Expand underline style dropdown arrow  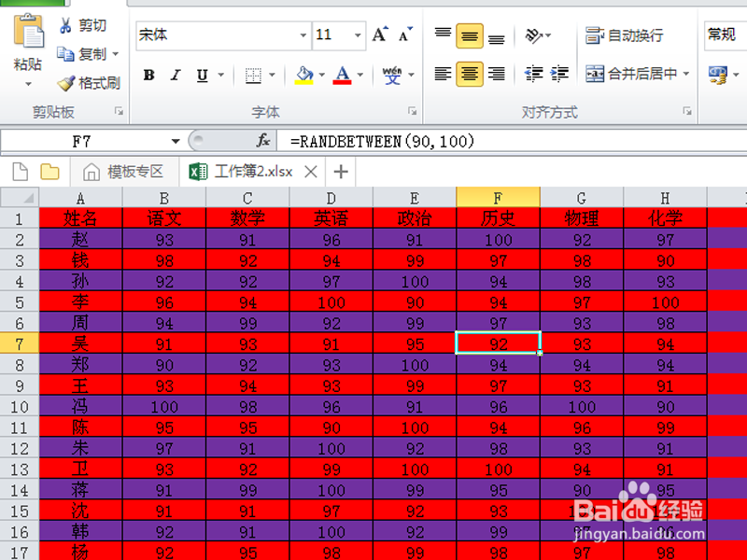click(x=221, y=75)
